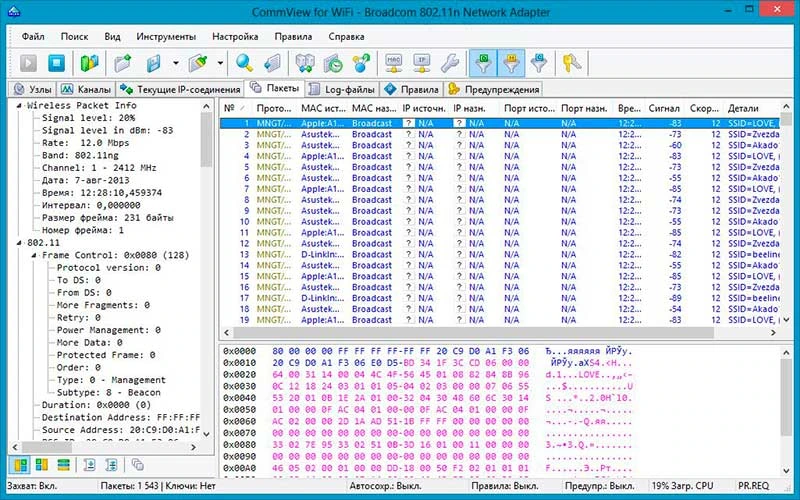Click the packet tree scroll down arrow
The width and height of the screenshot is (800, 500).
point(206,434)
